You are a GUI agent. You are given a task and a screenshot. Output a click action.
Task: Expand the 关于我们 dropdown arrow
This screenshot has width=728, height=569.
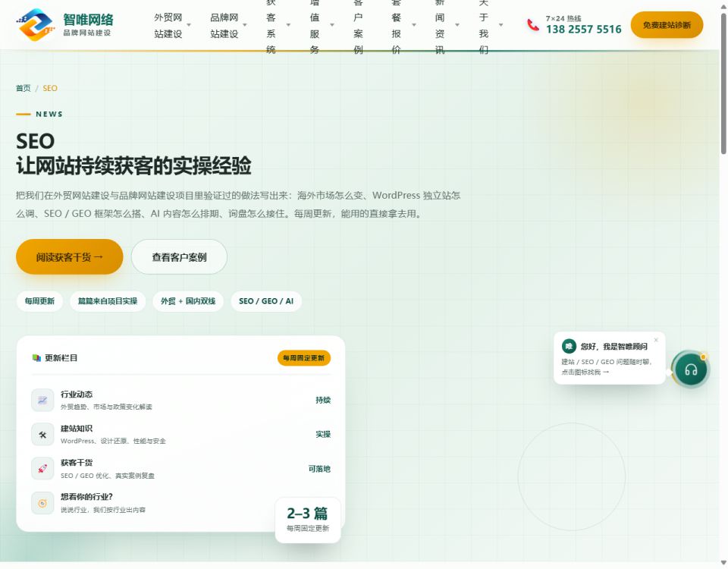point(501,24)
